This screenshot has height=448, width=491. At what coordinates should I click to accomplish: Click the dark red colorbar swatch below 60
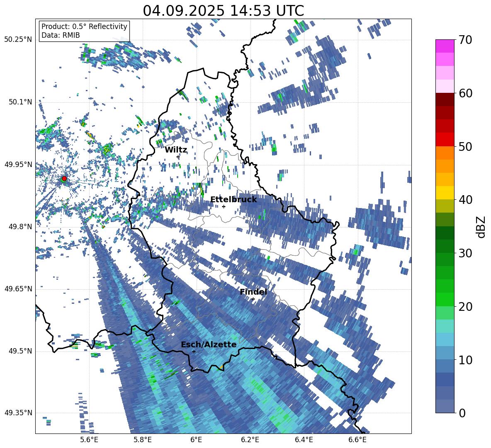[445, 99]
